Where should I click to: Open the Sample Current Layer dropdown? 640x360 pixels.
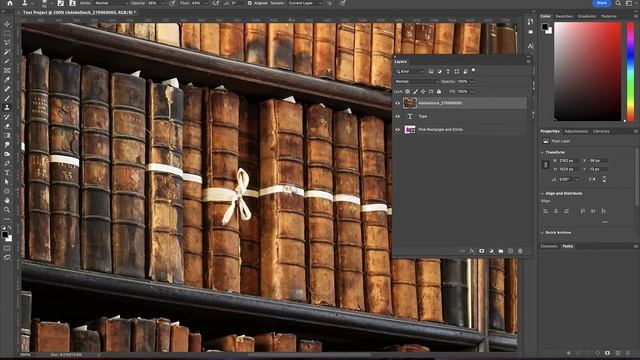304,3
